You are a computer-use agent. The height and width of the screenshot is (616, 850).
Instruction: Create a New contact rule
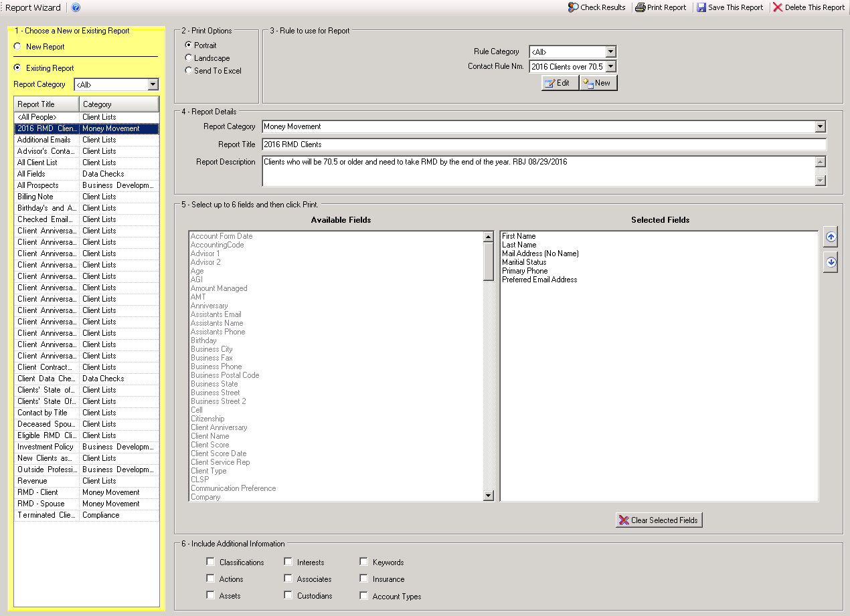598,83
